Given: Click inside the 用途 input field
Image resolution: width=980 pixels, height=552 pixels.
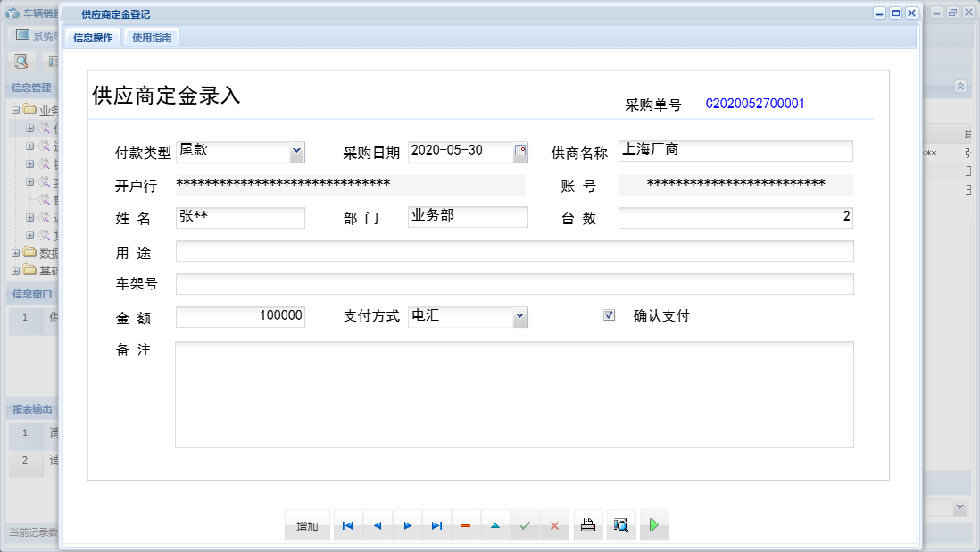Looking at the screenshot, I should point(513,253).
